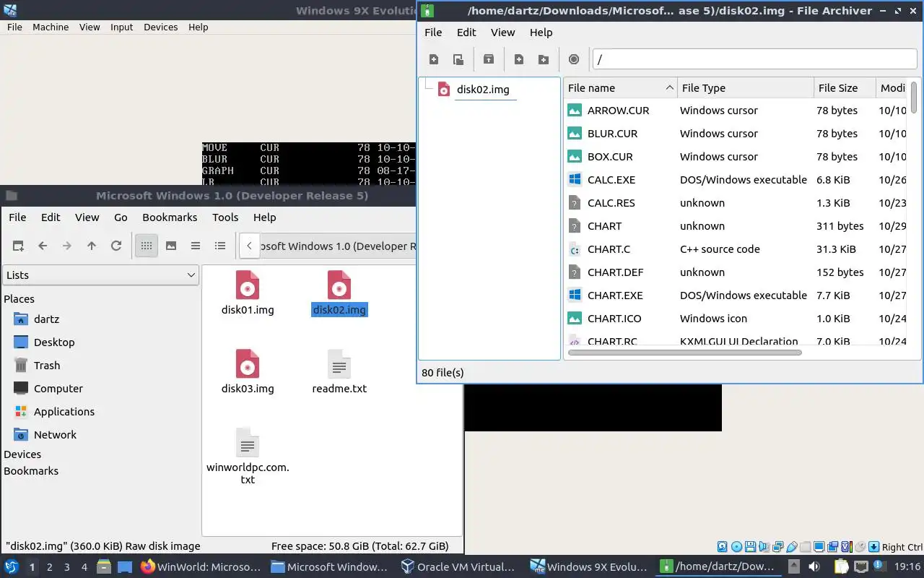The width and height of the screenshot is (924, 578).
Task: Open Go menu in file manager
Action: 121,217
